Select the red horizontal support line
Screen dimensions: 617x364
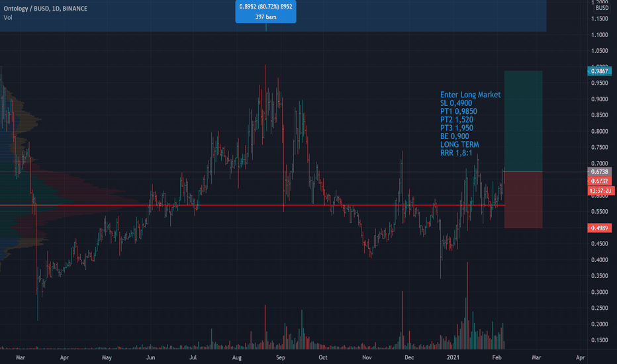[252, 205]
